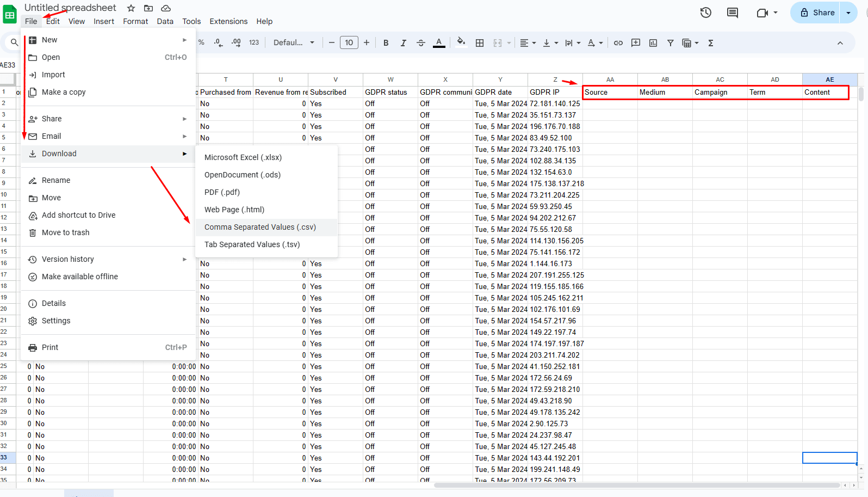Open the Share button dropdown arrow
The image size is (868, 497).
[848, 13]
